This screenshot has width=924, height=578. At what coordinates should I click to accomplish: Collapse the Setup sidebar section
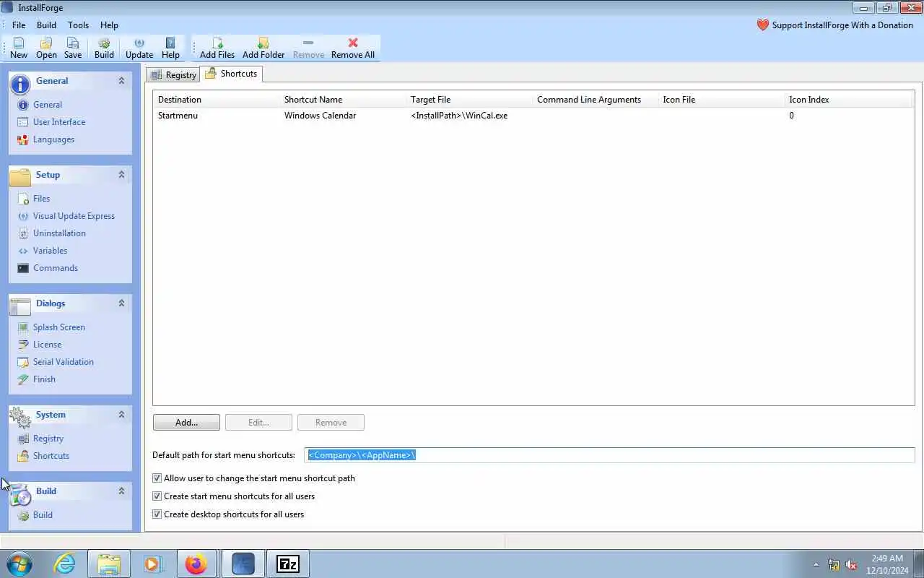point(121,175)
